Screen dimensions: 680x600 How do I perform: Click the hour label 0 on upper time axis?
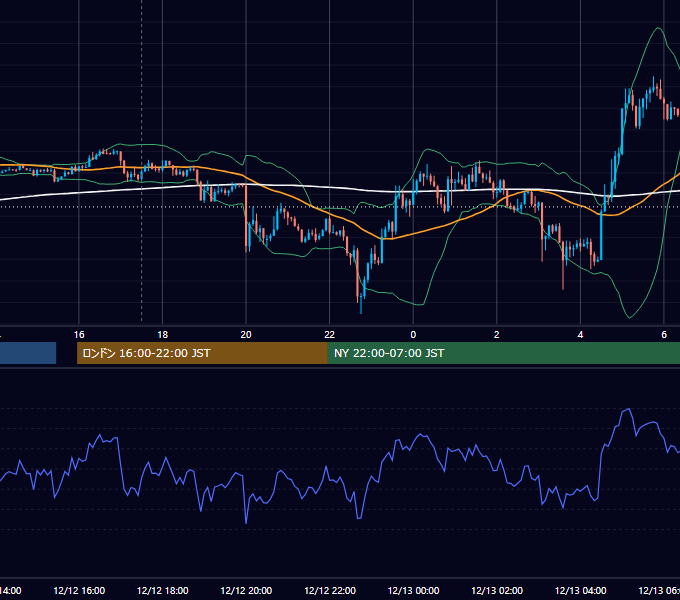click(413, 335)
